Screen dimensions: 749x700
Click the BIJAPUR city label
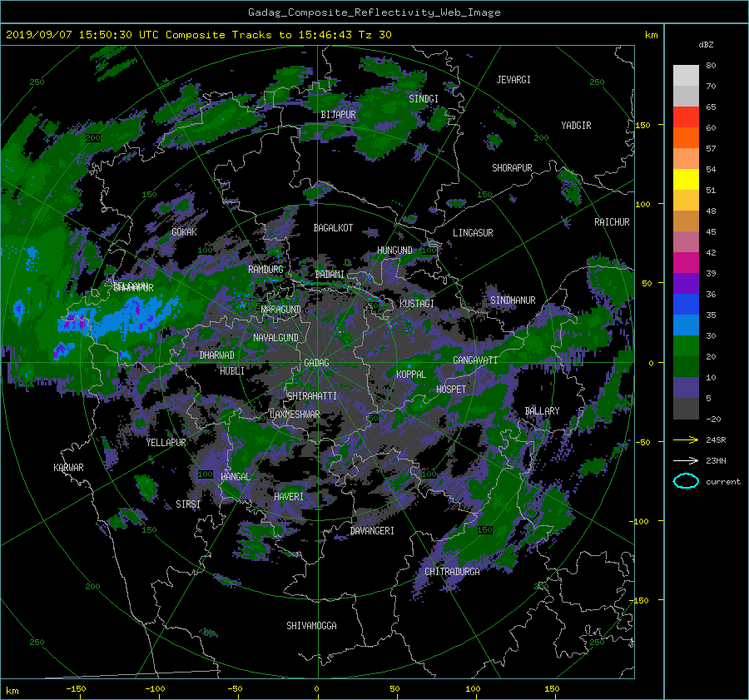click(338, 115)
